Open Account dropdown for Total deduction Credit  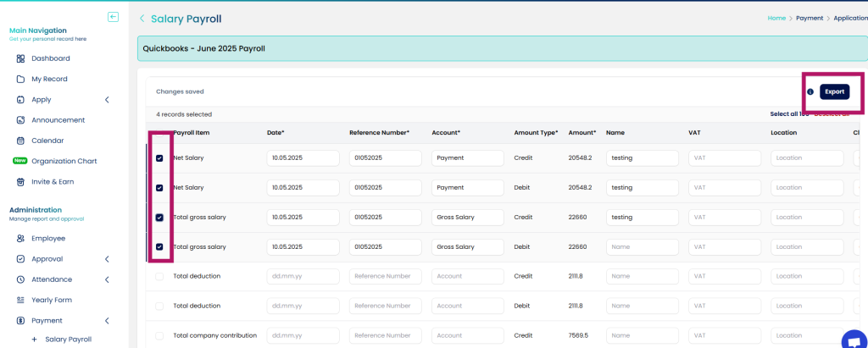[x=468, y=276]
